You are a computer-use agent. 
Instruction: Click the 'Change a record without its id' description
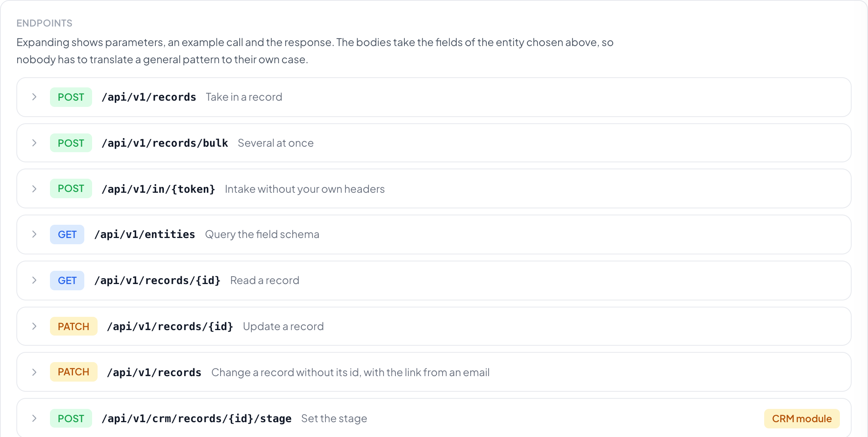tap(350, 372)
